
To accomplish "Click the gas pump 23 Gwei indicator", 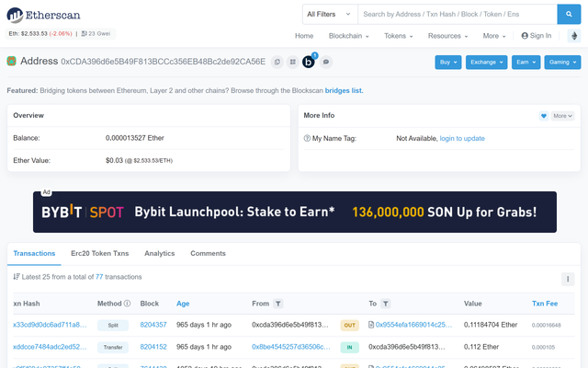I will pyautogui.click(x=96, y=33).
